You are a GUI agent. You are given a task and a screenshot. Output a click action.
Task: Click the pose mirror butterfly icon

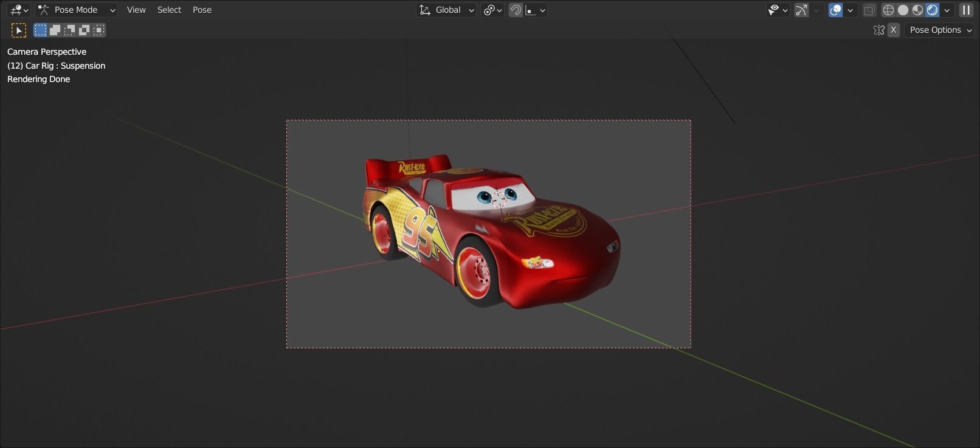point(878,30)
